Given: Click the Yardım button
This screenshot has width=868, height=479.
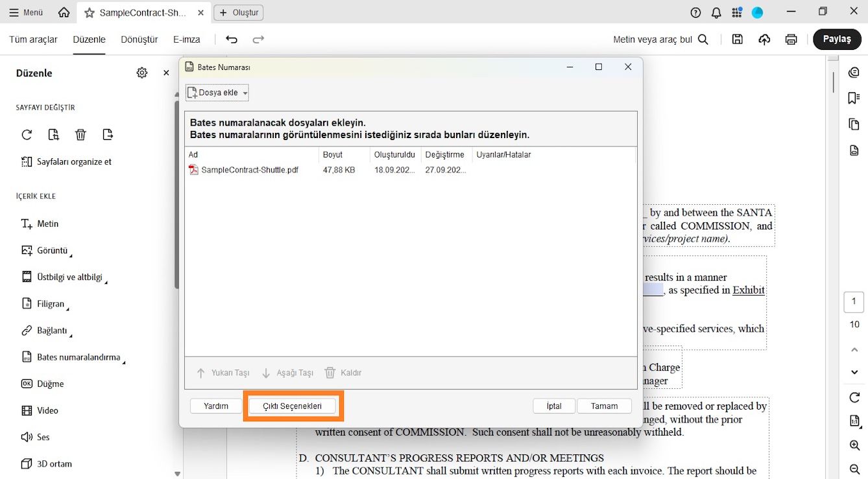Looking at the screenshot, I should (x=216, y=406).
